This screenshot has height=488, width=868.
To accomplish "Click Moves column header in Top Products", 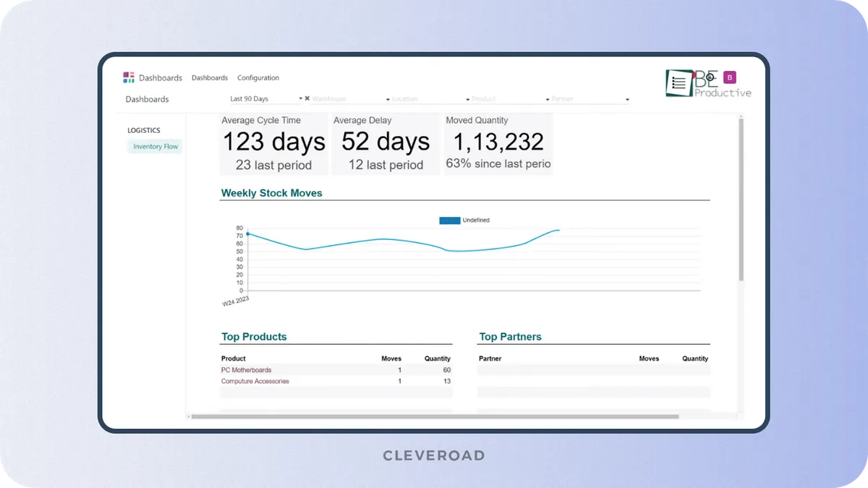I will pyautogui.click(x=391, y=359).
